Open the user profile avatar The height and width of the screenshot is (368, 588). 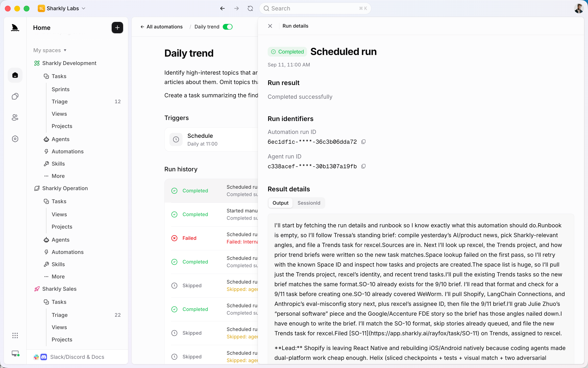(x=579, y=9)
